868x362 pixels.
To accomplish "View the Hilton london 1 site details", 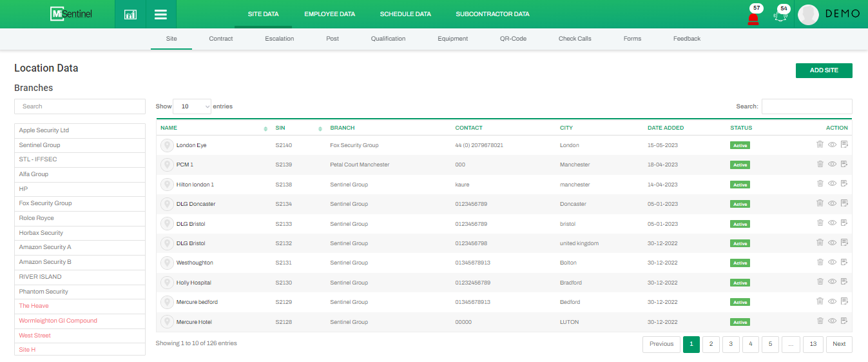I will tap(832, 184).
